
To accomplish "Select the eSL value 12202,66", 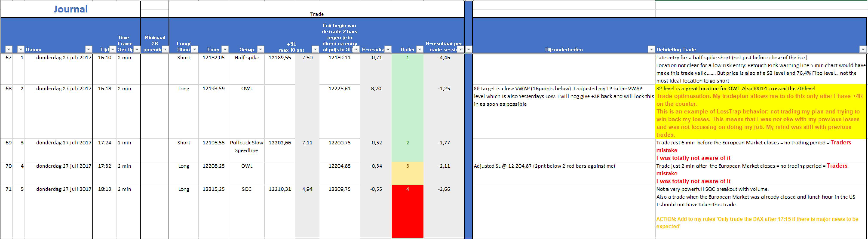I will coord(280,150).
